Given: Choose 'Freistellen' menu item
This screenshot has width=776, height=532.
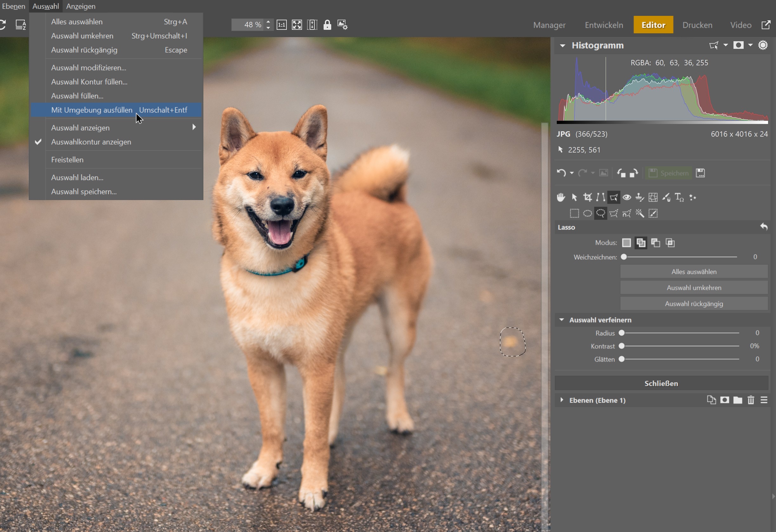Looking at the screenshot, I should pos(116,159).
